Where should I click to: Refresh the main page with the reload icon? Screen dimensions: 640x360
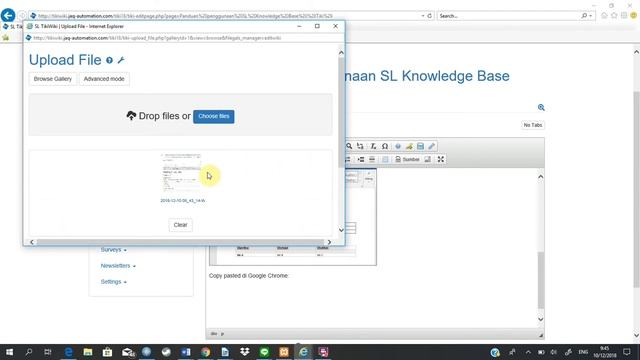429,16
